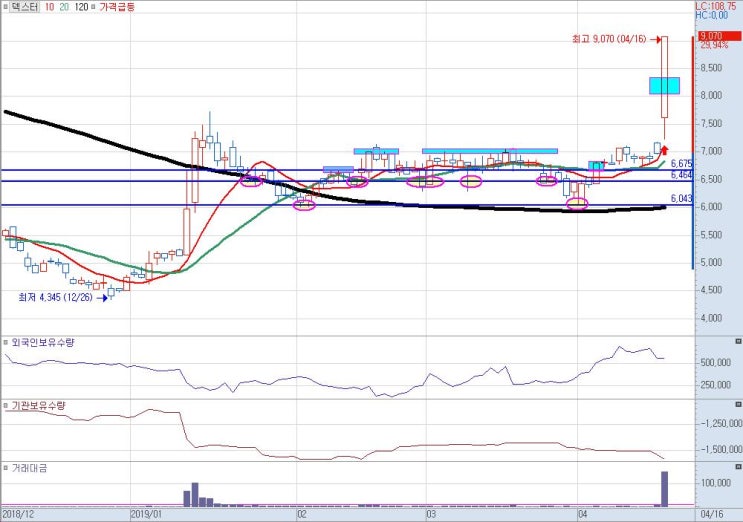Click the 03 month axis label

431,514
